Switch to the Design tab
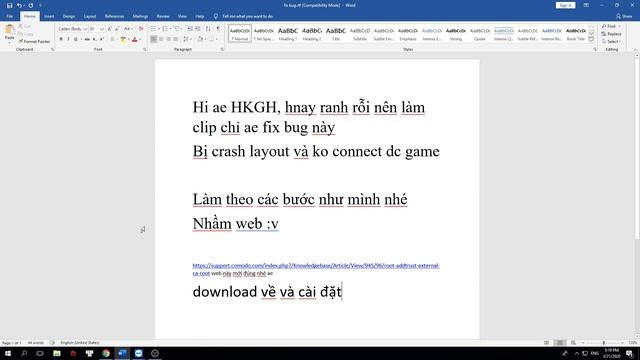This screenshot has width=640, height=360. pos(69,16)
